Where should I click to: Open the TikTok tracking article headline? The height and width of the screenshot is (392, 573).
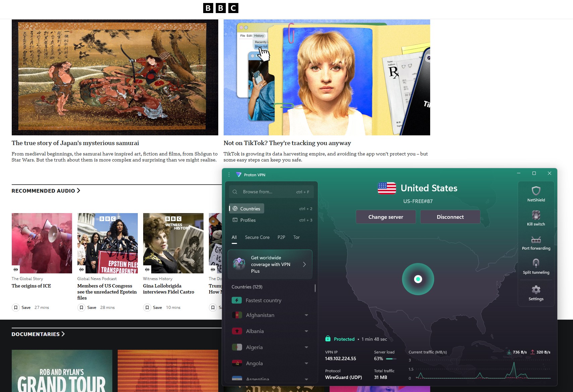tap(287, 143)
